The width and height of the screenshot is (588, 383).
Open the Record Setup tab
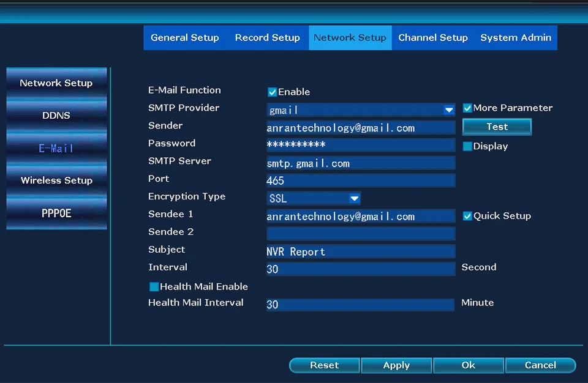(267, 38)
